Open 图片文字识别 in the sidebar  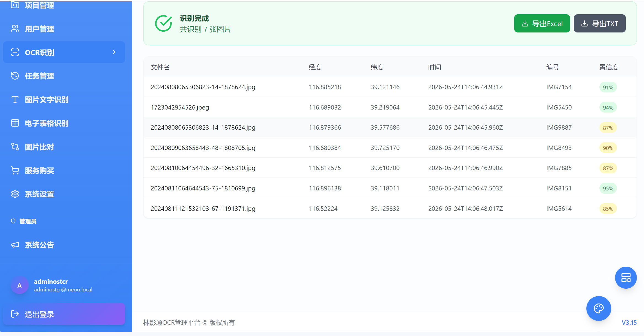click(x=64, y=100)
